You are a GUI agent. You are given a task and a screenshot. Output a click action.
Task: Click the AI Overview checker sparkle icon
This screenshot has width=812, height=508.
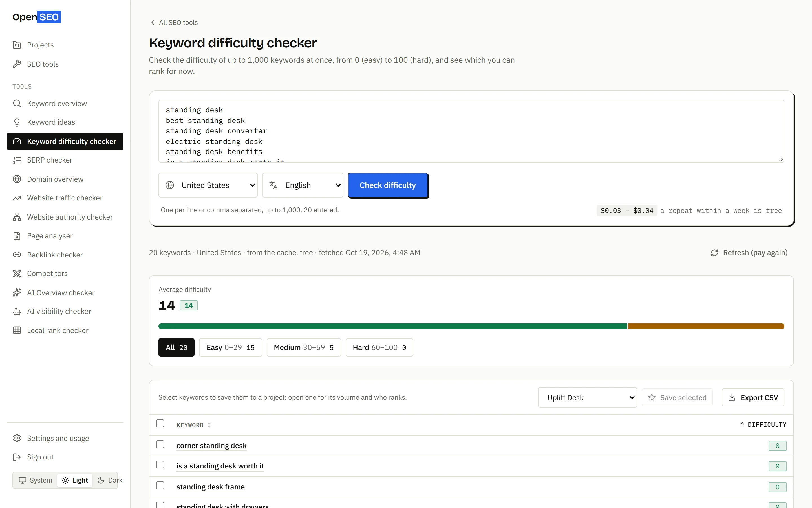click(x=17, y=293)
